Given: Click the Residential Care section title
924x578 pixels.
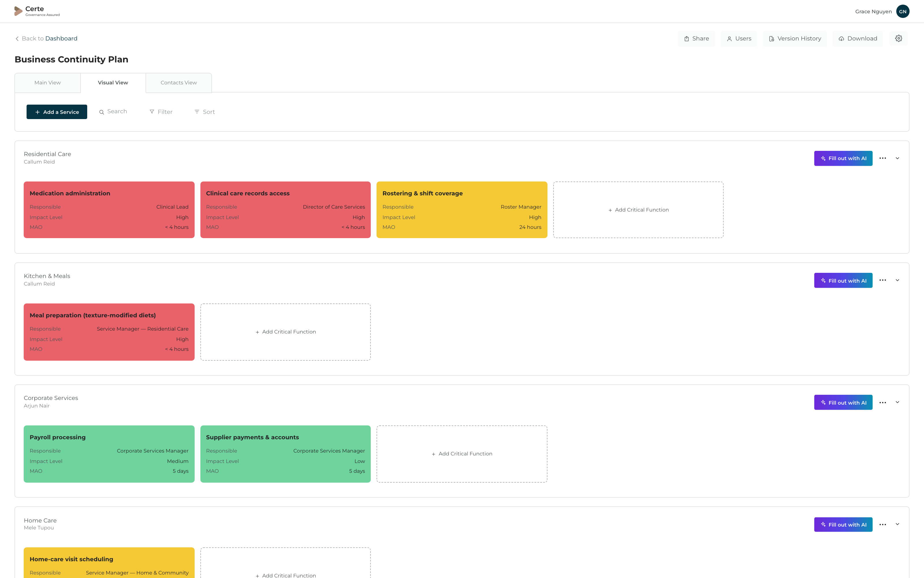Looking at the screenshot, I should (x=47, y=154).
